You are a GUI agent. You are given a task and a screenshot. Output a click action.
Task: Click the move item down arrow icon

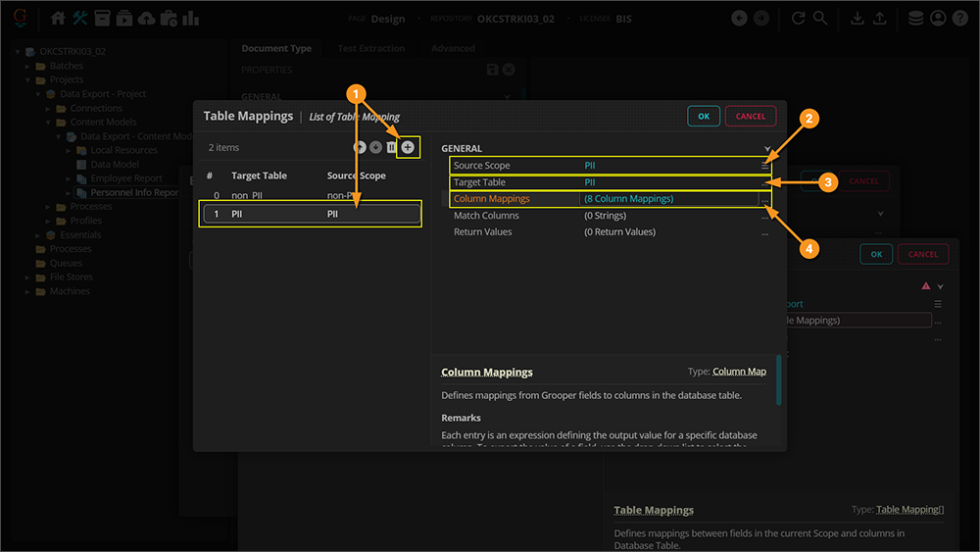[375, 147]
